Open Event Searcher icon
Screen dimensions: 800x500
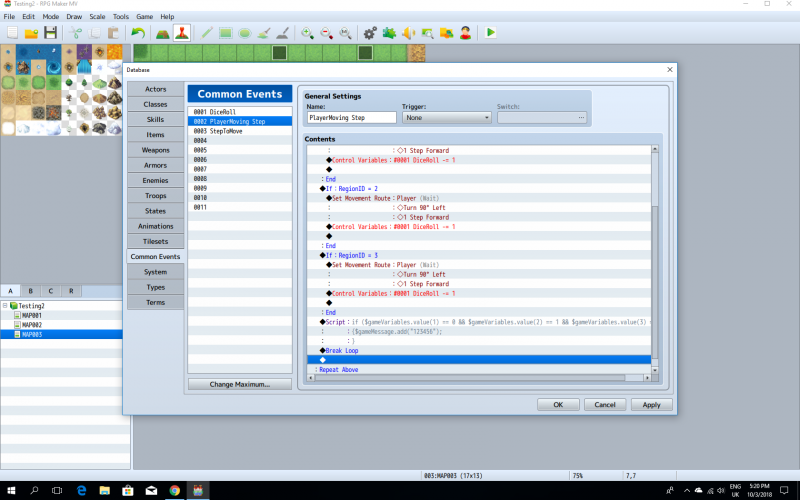(x=428, y=33)
